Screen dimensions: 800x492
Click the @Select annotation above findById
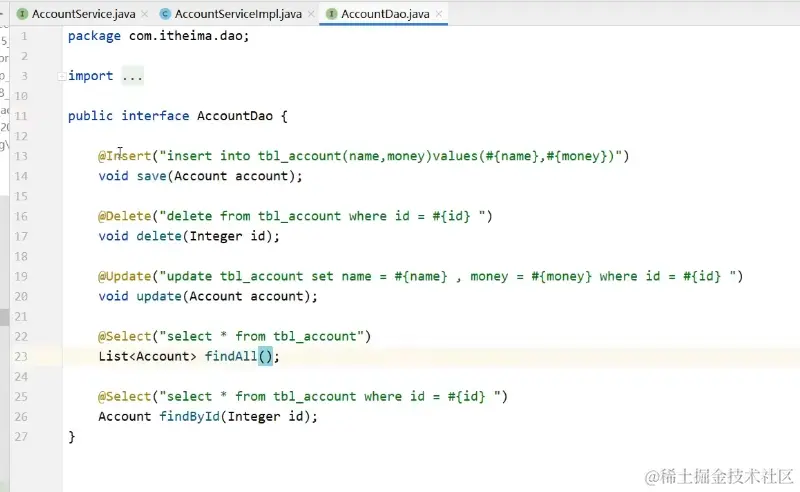(125, 397)
